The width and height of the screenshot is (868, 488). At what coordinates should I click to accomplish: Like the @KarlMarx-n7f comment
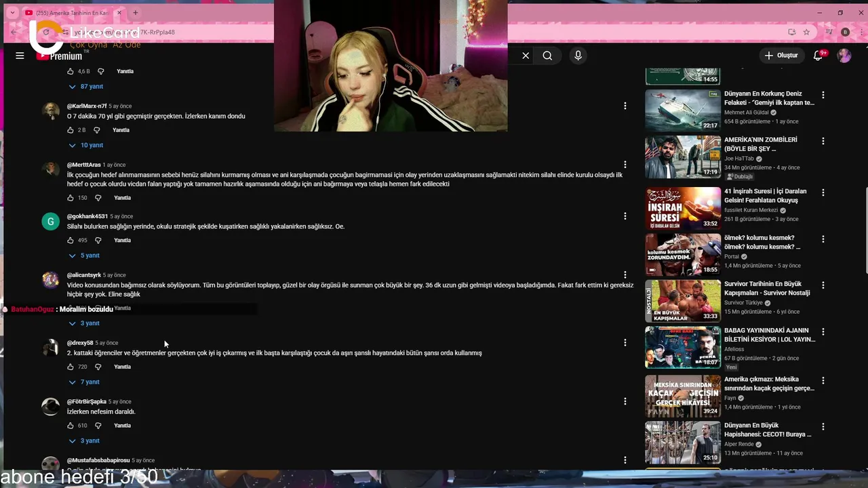click(71, 130)
